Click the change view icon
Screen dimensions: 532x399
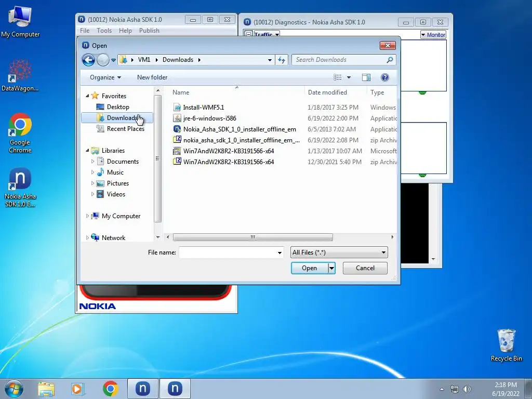(337, 77)
